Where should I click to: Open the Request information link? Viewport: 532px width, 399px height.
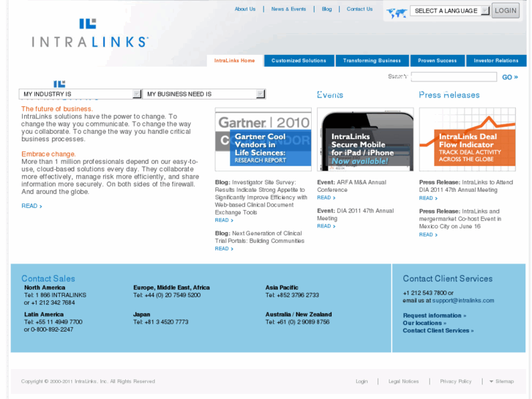[434, 316]
